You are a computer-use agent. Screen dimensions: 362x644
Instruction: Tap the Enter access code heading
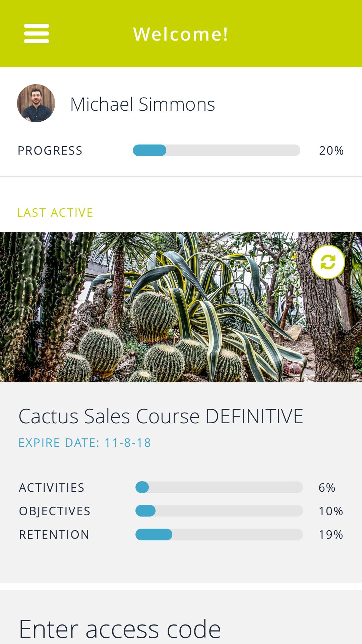[120, 629]
